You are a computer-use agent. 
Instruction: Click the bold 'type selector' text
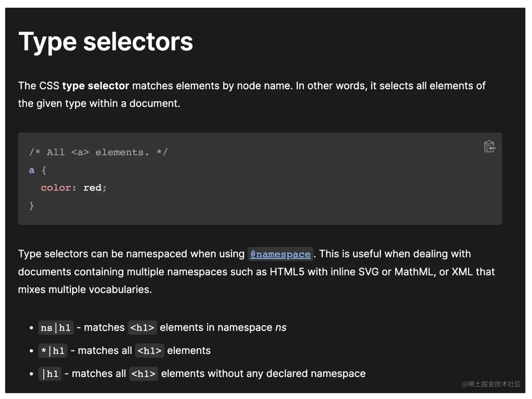tap(96, 86)
